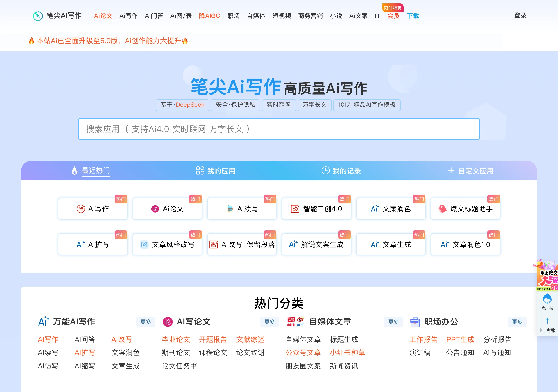This screenshot has width=558, height=392.
Task: Switch to the 我的记录 tab
Action: pos(341,171)
